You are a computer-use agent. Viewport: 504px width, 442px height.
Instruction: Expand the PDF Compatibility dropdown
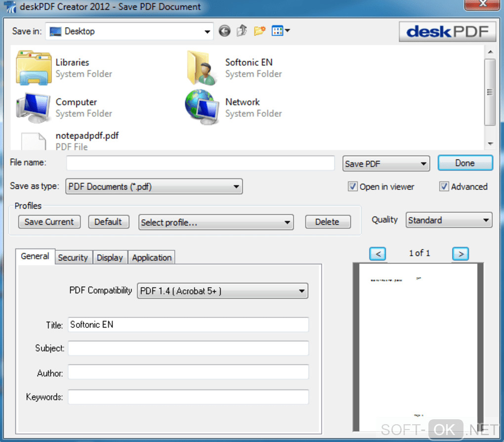pos(222,291)
